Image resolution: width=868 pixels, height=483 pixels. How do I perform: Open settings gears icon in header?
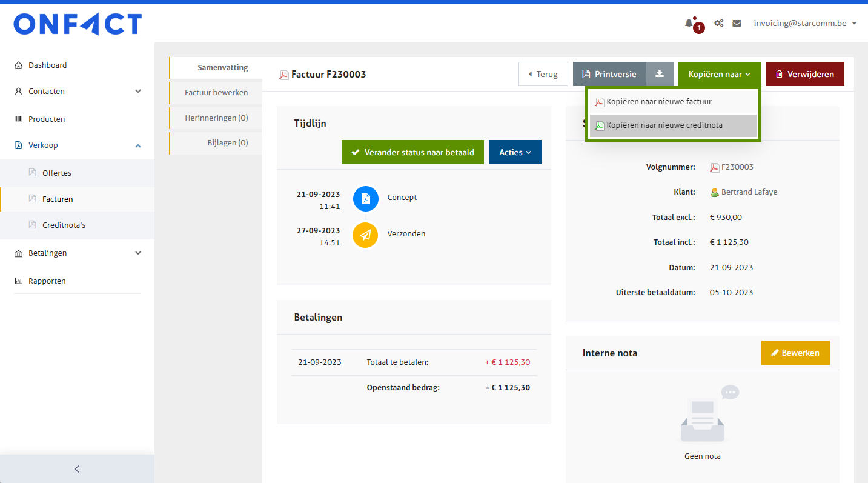click(x=718, y=24)
